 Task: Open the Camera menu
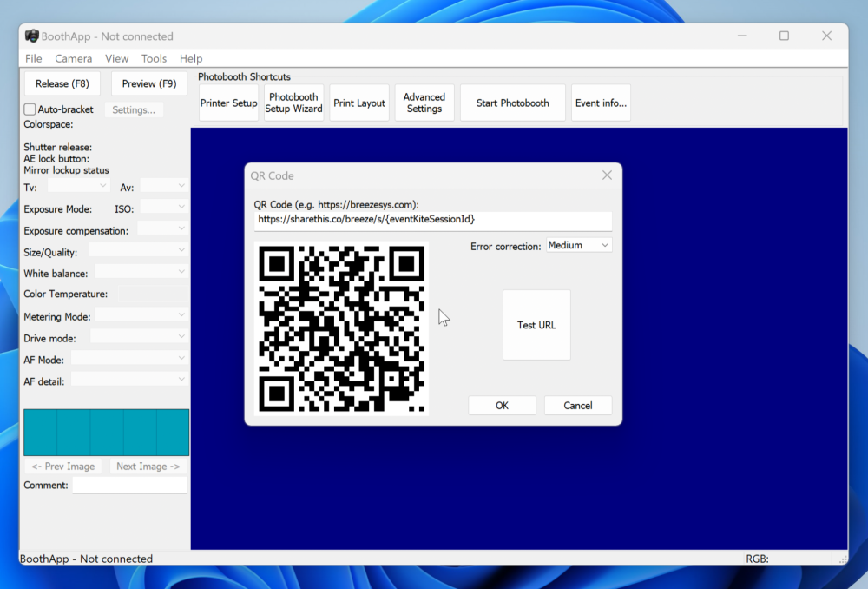tap(73, 58)
